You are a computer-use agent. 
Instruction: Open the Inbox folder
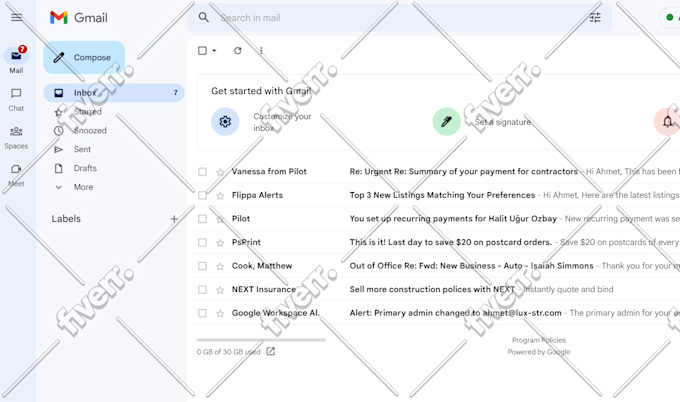click(x=114, y=93)
